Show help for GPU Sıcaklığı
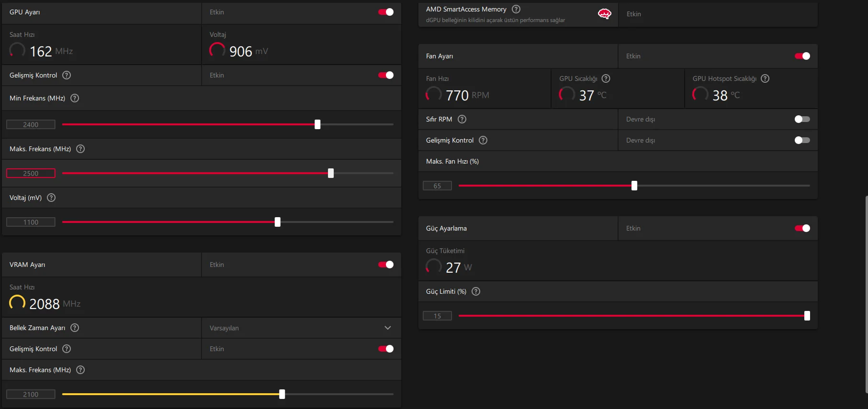Image resolution: width=868 pixels, height=409 pixels. pos(606,78)
